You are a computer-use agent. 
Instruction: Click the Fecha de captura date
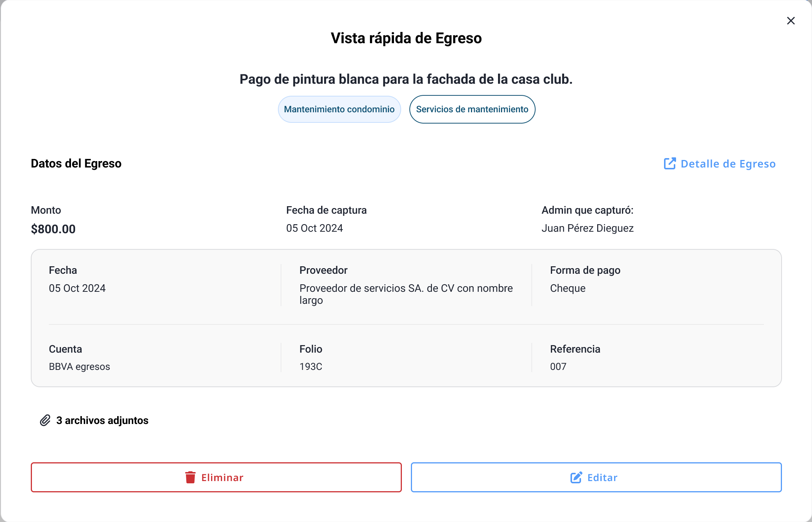point(315,228)
